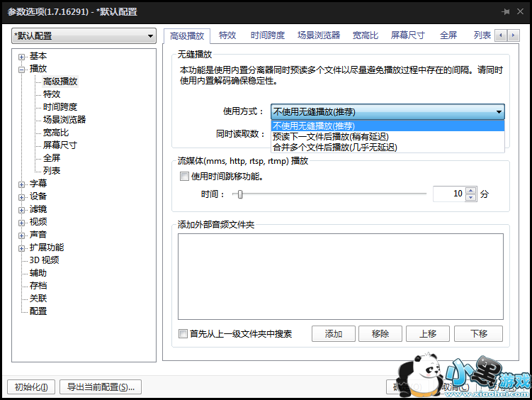Select 播放 label in the tree
Screen dimensions: 532x400
tap(38, 69)
